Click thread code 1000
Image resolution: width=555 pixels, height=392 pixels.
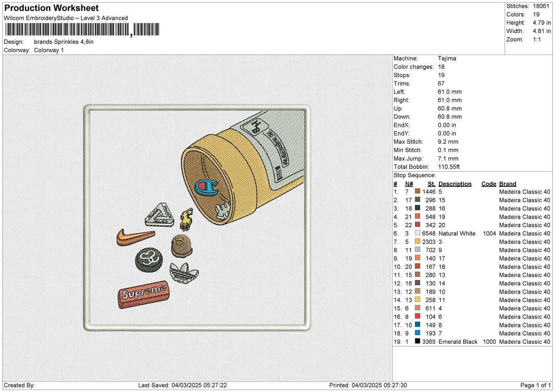point(489,342)
